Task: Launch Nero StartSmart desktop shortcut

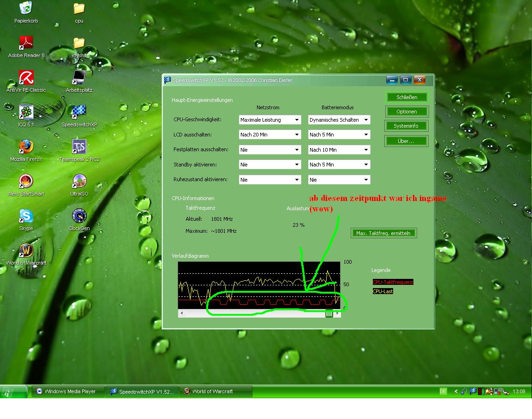Action: (x=26, y=185)
